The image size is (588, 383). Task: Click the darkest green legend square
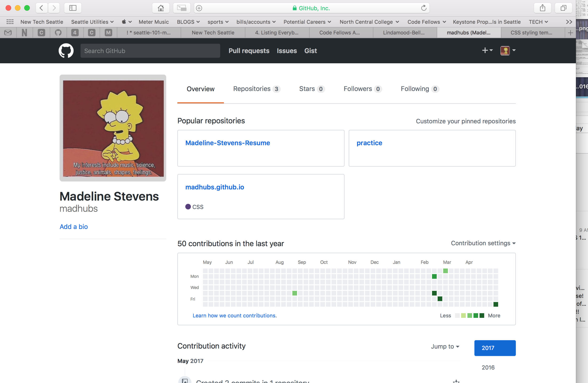point(481,315)
